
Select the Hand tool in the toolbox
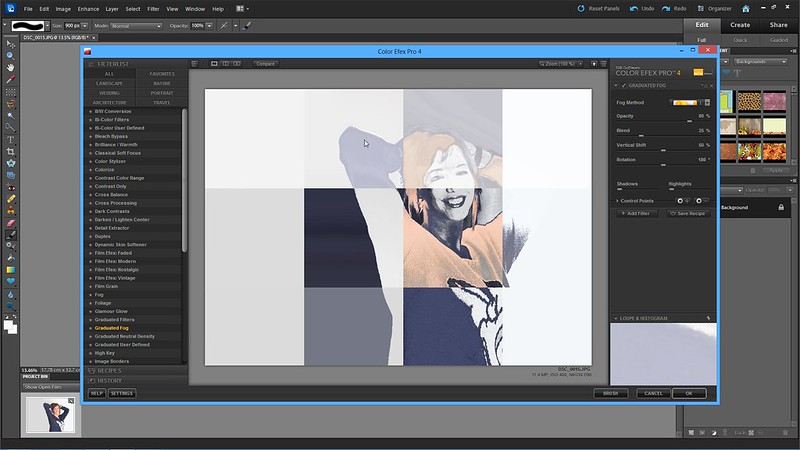11,66
